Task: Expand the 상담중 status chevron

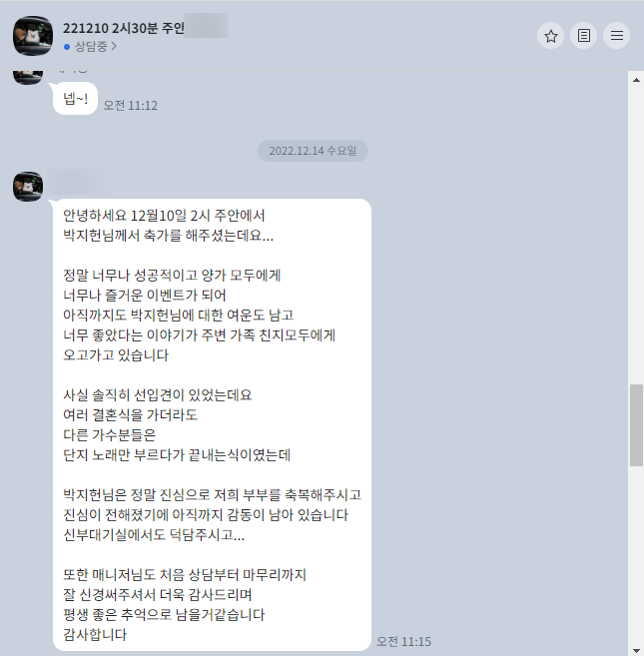Action: point(114,47)
